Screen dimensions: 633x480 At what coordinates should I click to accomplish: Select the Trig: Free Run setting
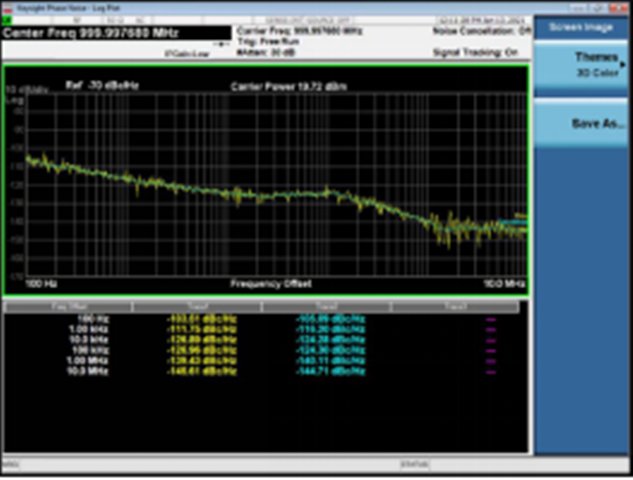tap(269, 40)
